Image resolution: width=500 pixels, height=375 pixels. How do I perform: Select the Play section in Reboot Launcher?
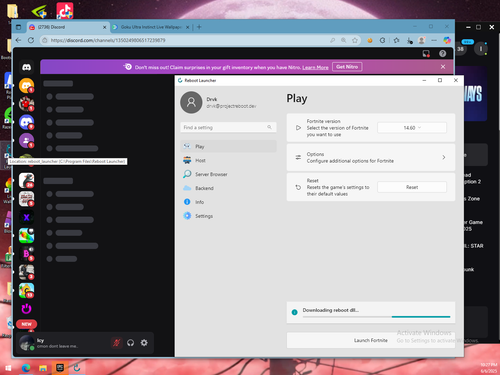(x=229, y=146)
